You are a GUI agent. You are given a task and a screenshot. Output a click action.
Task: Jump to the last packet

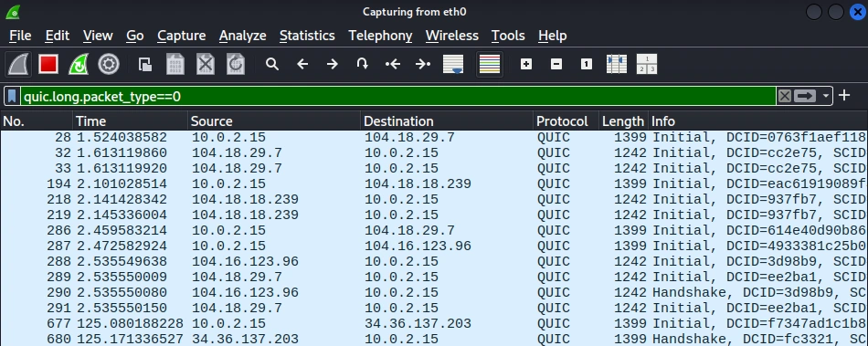click(x=422, y=65)
